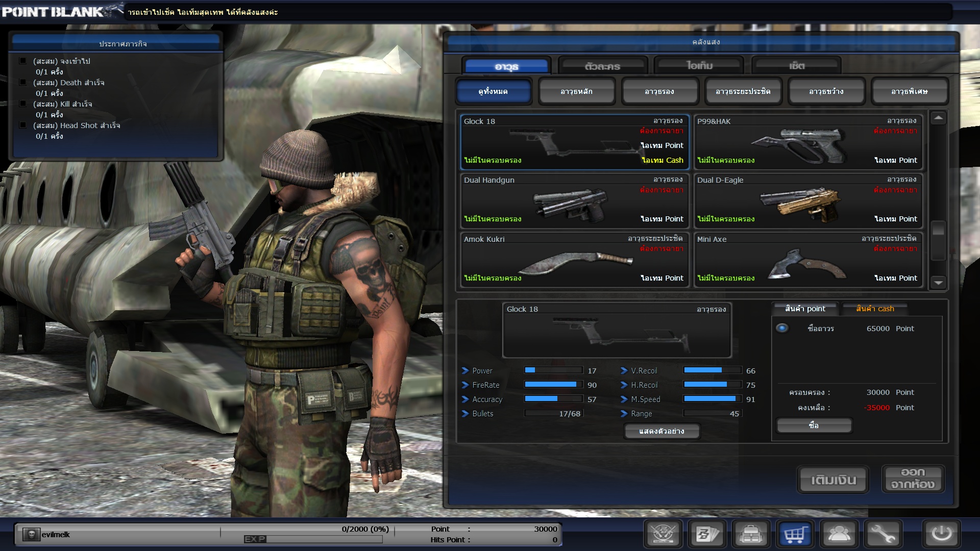Switch to the ตัวละคร character tab
This screenshot has height=551, width=980.
click(x=602, y=66)
